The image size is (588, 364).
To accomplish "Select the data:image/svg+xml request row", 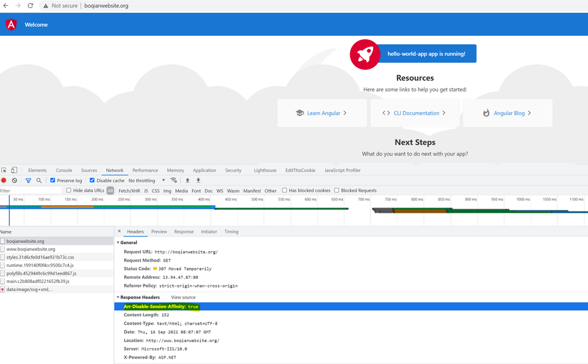I will [57, 289].
